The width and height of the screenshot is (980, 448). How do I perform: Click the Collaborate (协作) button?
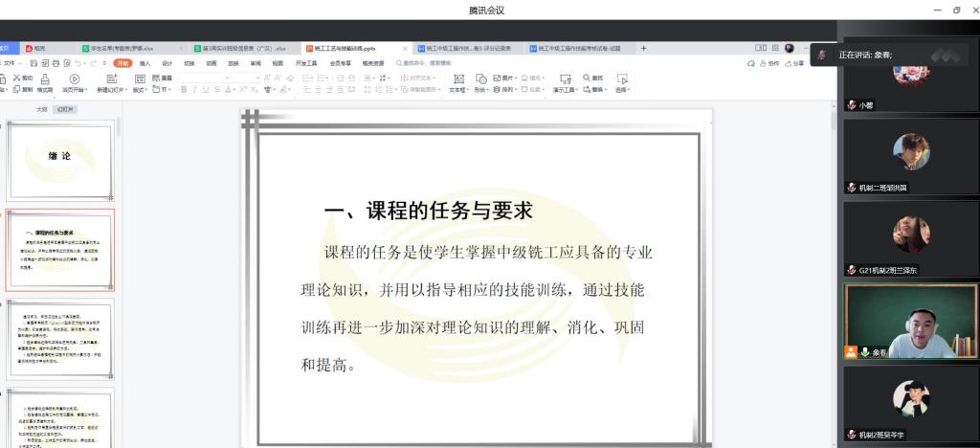coord(769,63)
